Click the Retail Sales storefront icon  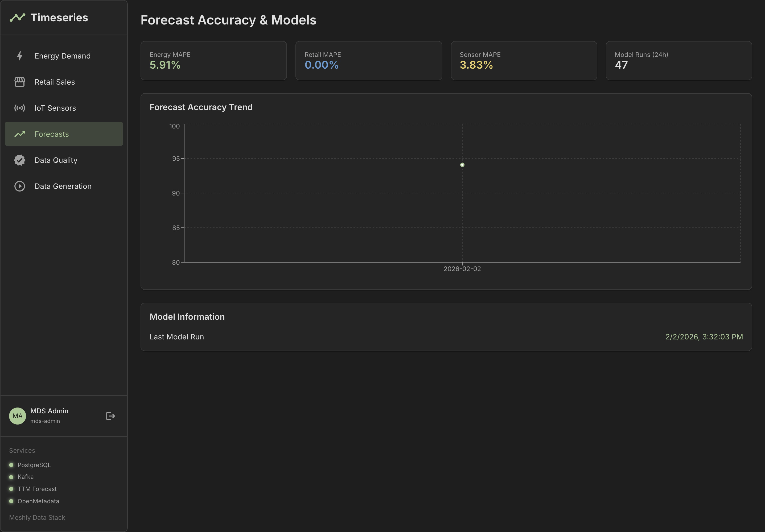point(20,82)
